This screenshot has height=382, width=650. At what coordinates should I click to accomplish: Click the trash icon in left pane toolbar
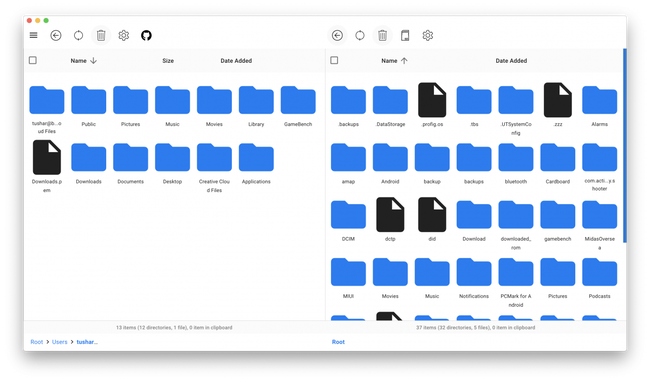[x=101, y=35]
